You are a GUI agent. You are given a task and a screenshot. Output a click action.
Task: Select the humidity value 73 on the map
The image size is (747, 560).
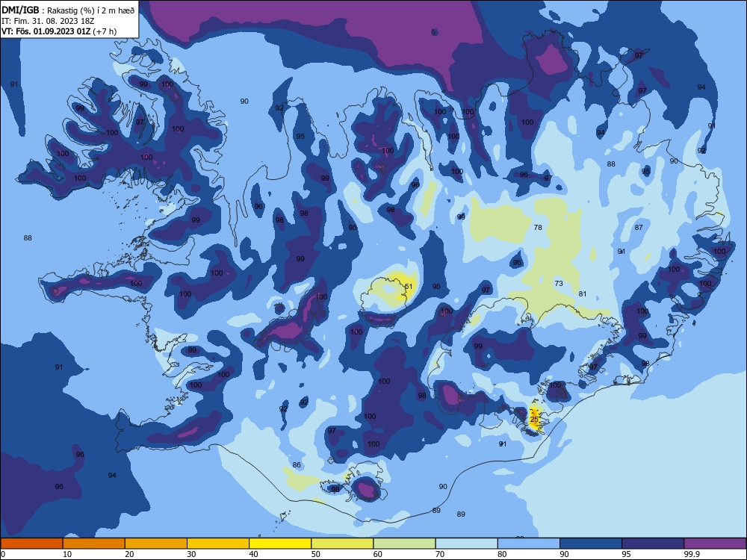click(x=558, y=283)
